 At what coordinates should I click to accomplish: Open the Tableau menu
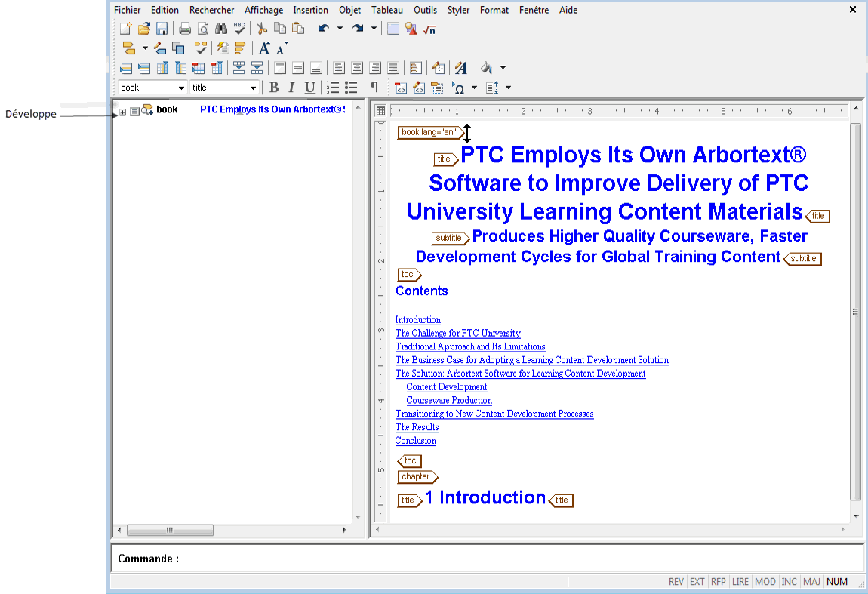387,10
